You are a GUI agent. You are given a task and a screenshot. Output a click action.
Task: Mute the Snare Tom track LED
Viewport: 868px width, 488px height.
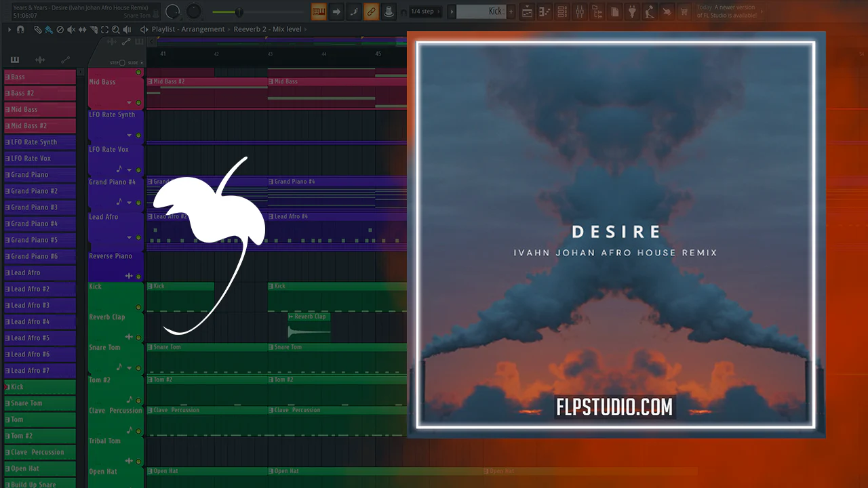point(138,369)
